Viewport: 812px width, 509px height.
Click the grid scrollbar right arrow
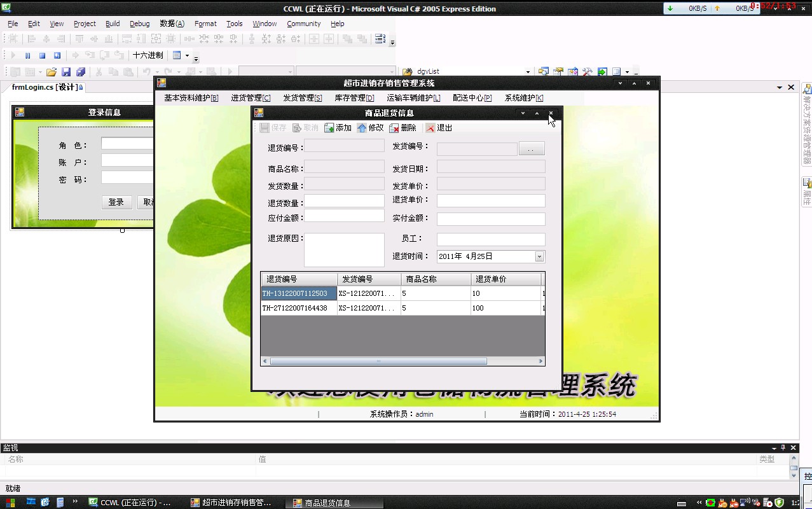(x=541, y=361)
